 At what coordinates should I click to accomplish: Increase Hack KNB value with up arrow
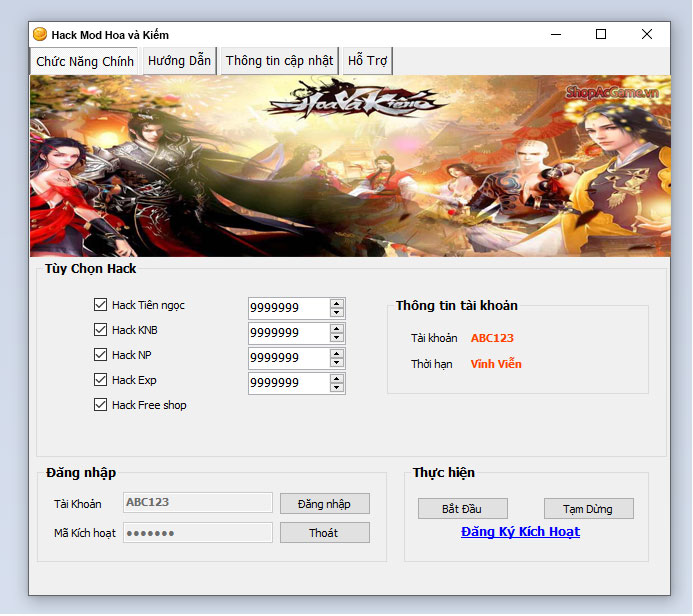pyautogui.click(x=337, y=329)
